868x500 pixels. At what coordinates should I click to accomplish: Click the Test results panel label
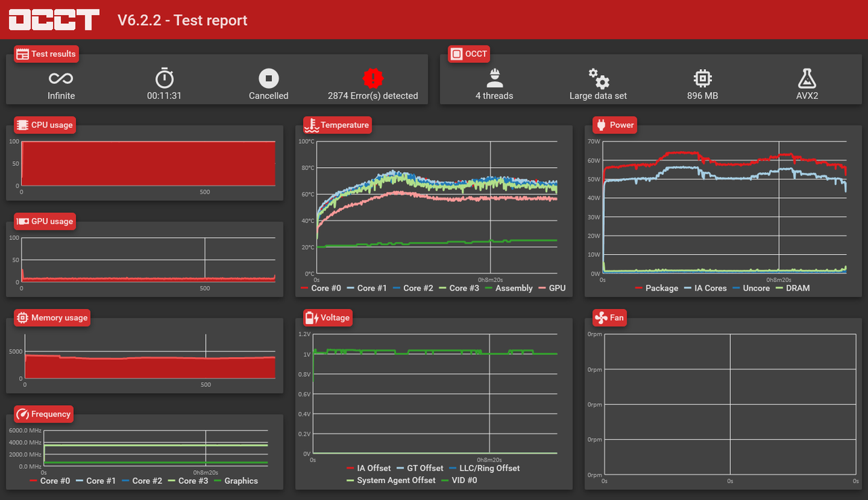click(x=45, y=54)
